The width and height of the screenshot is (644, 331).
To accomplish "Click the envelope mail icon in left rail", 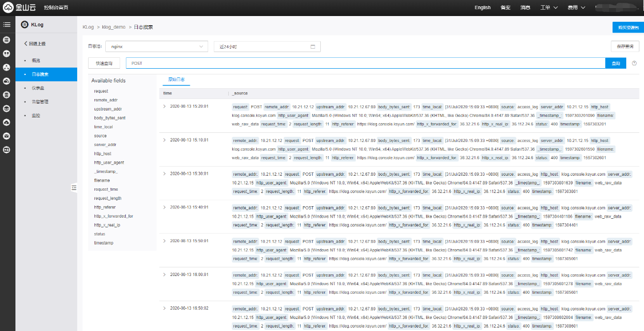I will [7, 136].
